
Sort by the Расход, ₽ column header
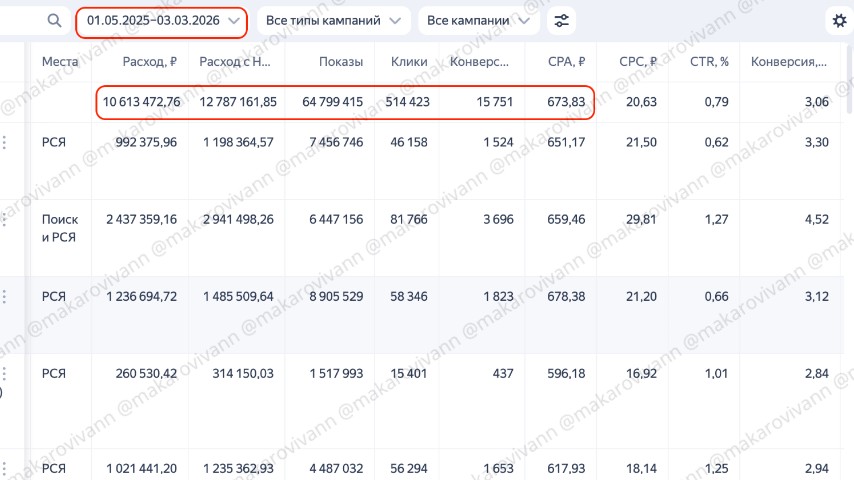[x=150, y=62]
